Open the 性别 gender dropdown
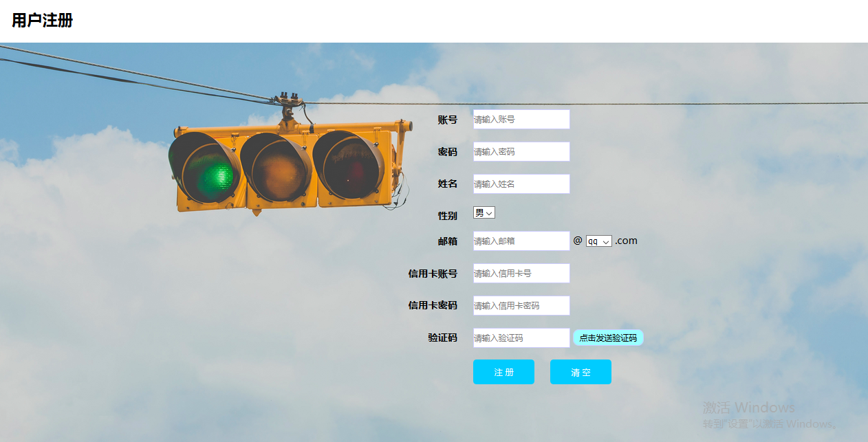The width and height of the screenshot is (868, 442). click(484, 213)
